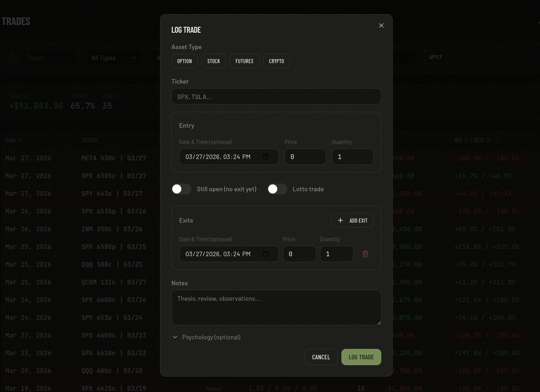Select the Stock asset type
Screen dimensions: 540x392
click(x=214, y=61)
